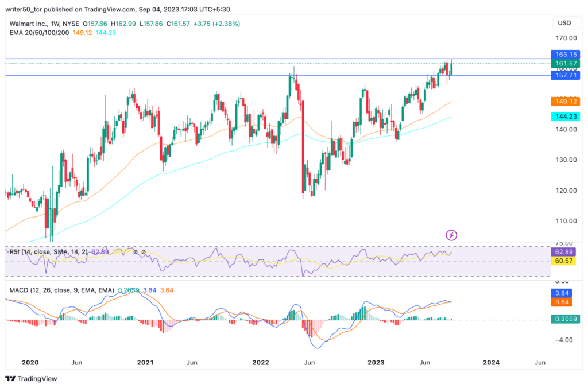The width and height of the screenshot is (588, 388).
Task: Click the open value O157.86 in legend
Action: (x=95, y=24)
